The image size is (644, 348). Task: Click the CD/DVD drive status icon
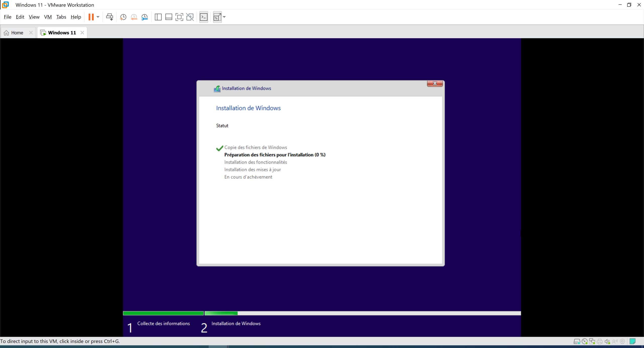[x=585, y=341]
